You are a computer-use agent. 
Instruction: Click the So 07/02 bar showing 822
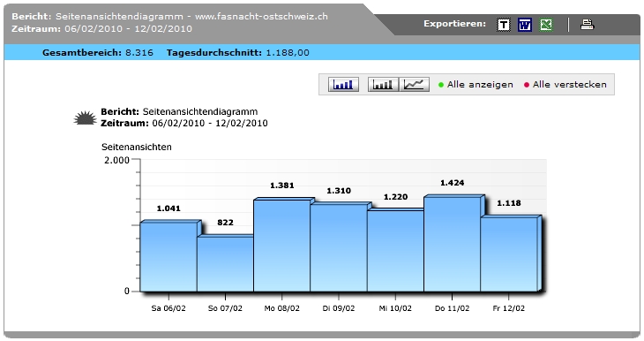coord(225,263)
